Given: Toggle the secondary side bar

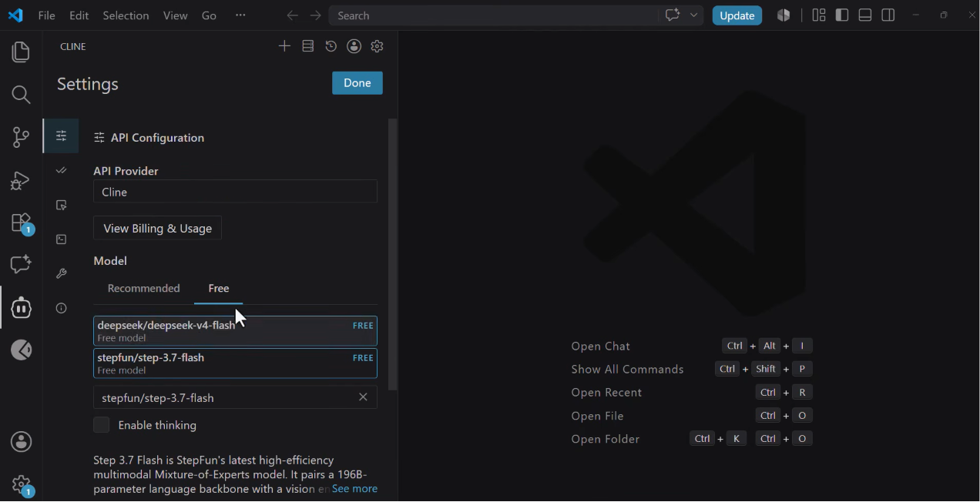Looking at the screenshot, I should tap(888, 15).
